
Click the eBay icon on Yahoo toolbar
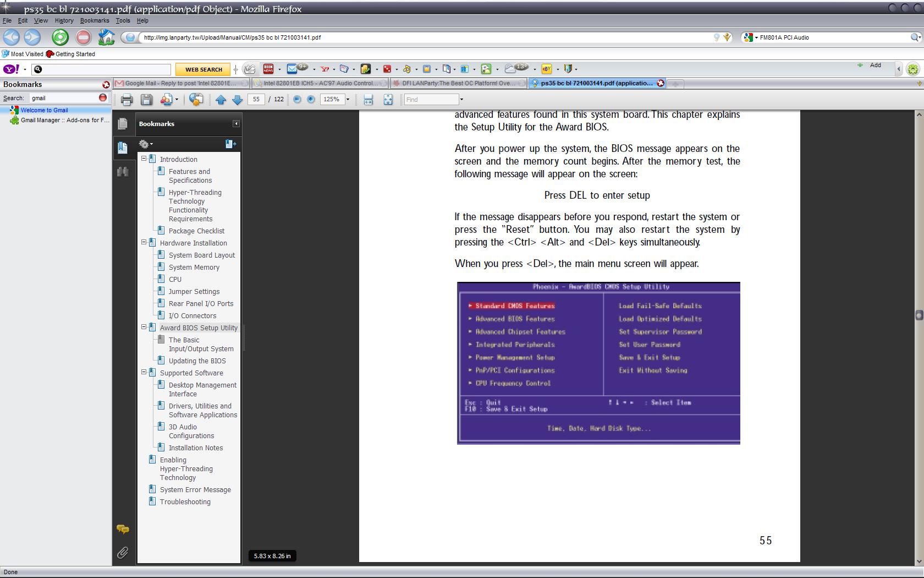pos(546,69)
